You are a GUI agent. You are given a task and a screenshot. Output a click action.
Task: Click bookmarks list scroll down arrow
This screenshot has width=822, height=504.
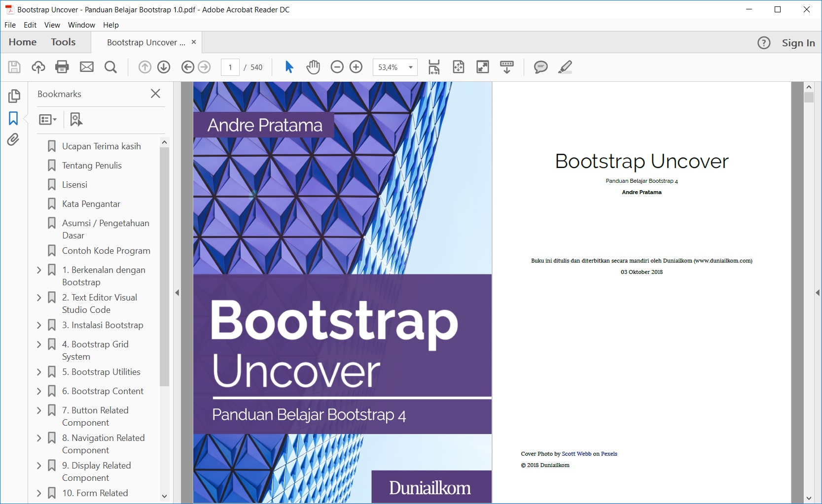point(164,496)
